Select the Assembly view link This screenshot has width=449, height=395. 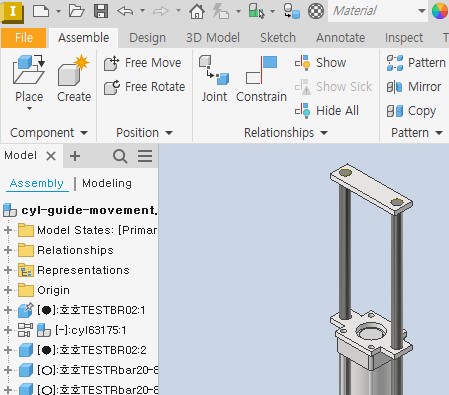[37, 183]
